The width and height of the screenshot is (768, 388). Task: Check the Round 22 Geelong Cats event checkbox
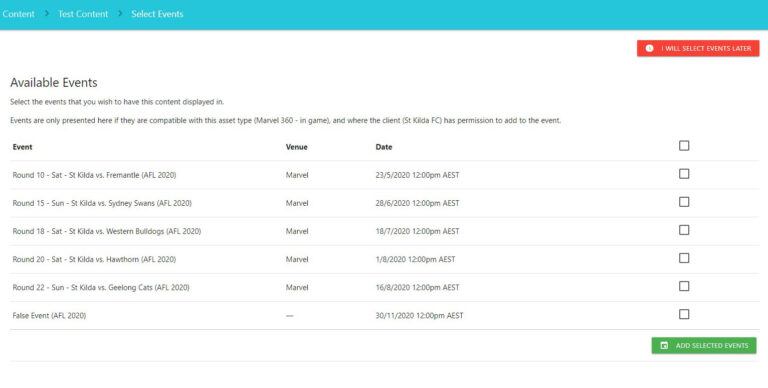pyautogui.click(x=684, y=286)
